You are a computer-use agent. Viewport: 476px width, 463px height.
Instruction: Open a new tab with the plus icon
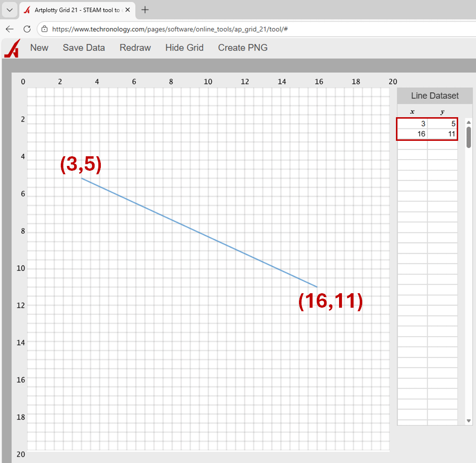(144, 9)
